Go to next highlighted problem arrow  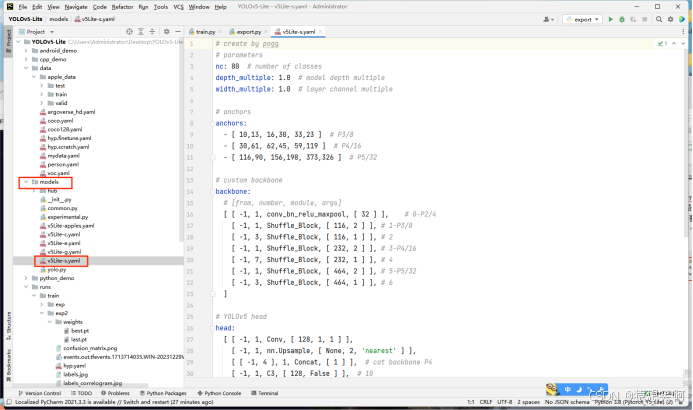683,43
